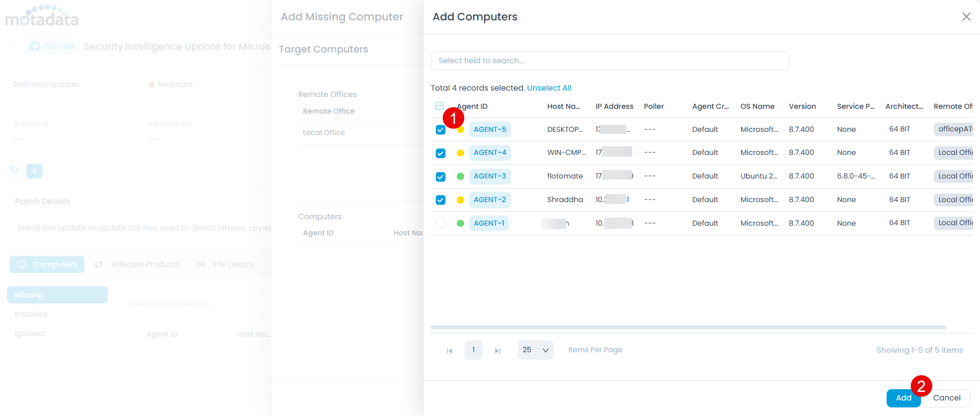Image resolution: width=980 pixels, height=416 pixels.
Task: Click the Computers tab monitor icon
Action: coord(21,264)
